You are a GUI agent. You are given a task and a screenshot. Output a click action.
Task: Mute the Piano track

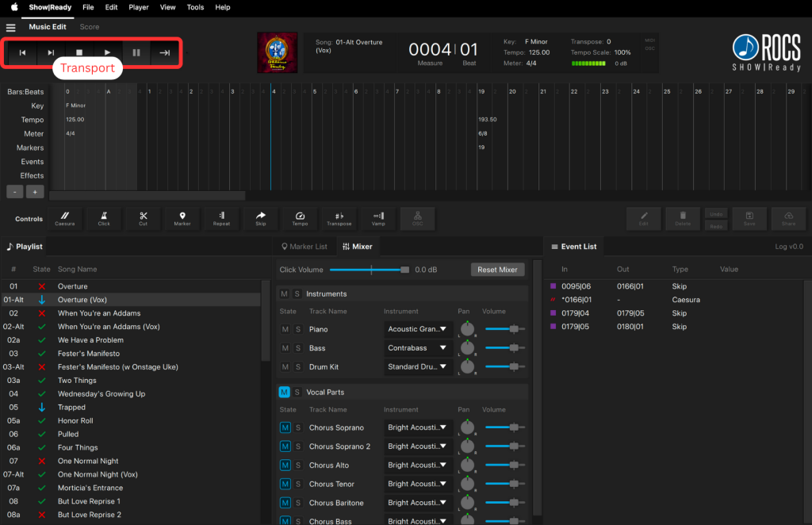click(285, 329)
